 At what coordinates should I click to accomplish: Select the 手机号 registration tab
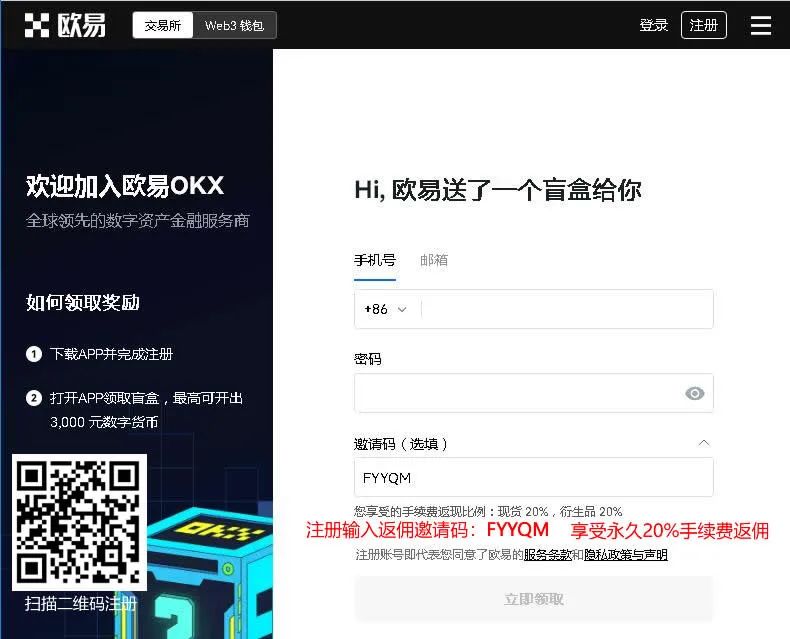click(x=374, y=261)
